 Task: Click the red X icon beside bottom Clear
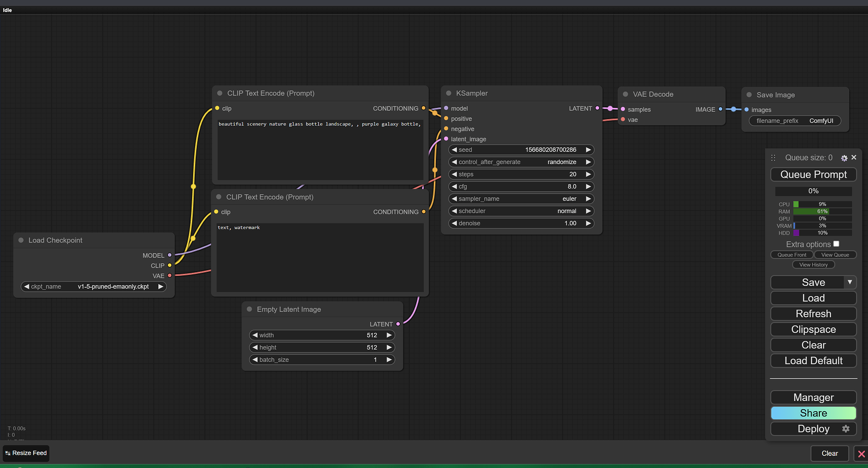861,454
